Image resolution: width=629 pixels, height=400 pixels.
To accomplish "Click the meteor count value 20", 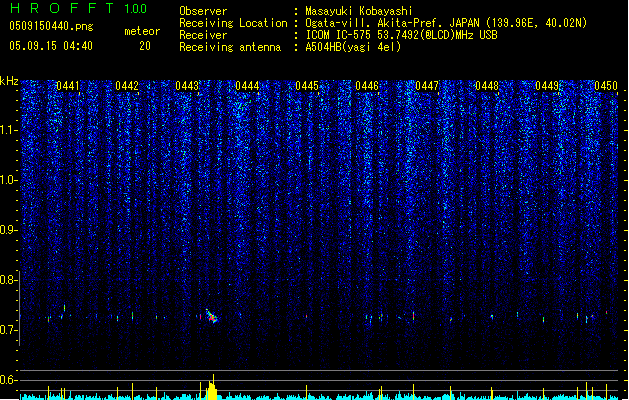I will tap(145, 46).
